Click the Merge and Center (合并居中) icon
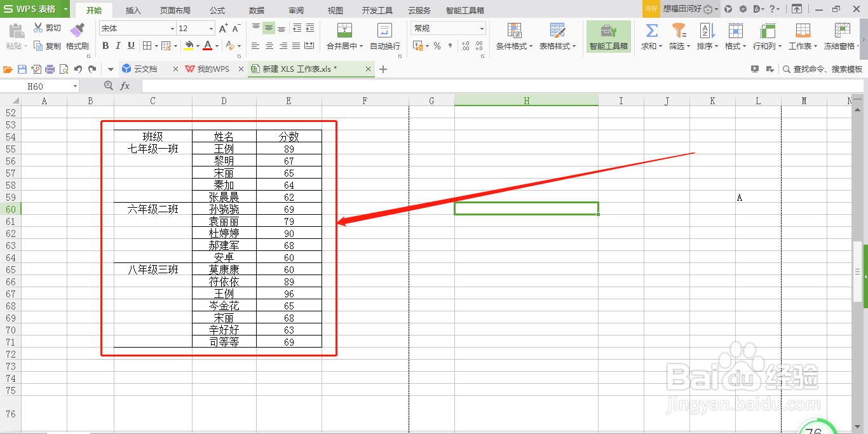 pyautogui.click(x=344, y=31)
